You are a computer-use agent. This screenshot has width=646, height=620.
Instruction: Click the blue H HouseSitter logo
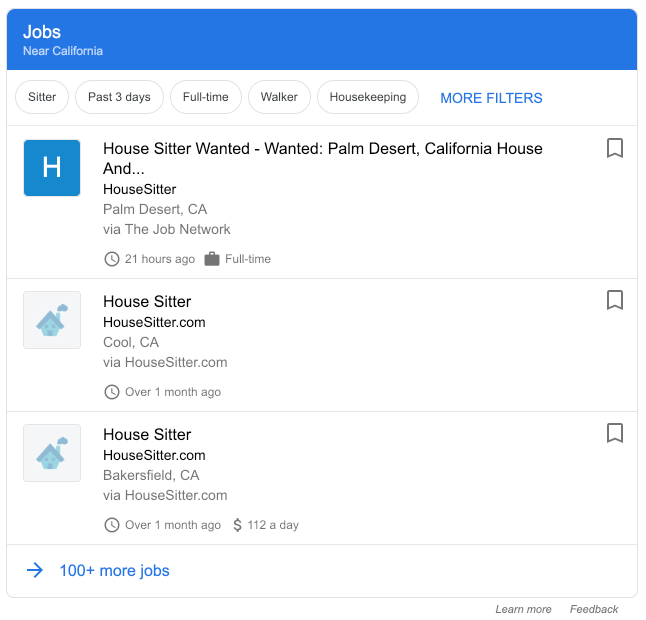coord(52,168)
